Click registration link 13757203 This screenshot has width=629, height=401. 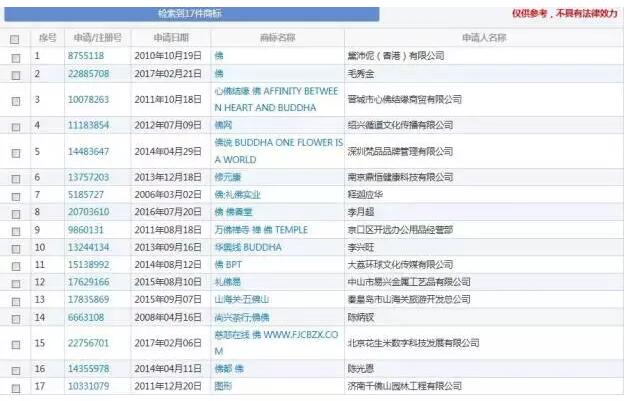88,177
